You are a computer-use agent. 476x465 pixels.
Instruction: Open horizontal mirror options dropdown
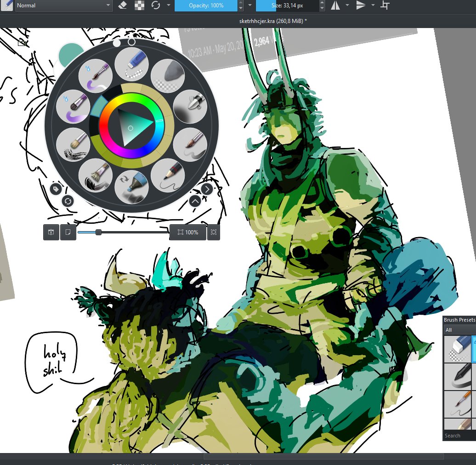[x=347, y=5]
